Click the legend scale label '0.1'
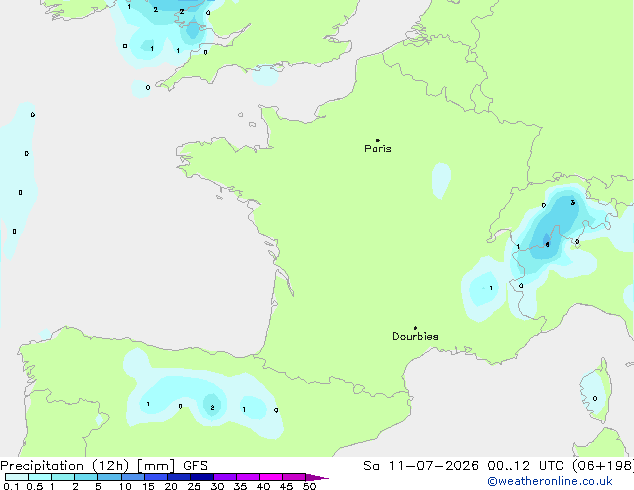Viewport: 634px width, 490px height. click(x=11, y=486)
